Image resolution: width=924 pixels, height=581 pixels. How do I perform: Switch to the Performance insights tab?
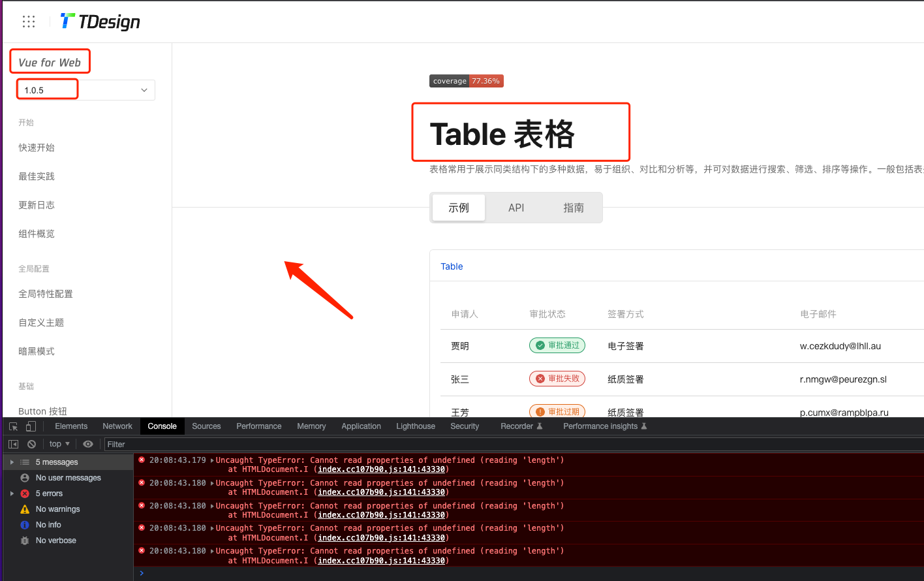coord(605,426)
